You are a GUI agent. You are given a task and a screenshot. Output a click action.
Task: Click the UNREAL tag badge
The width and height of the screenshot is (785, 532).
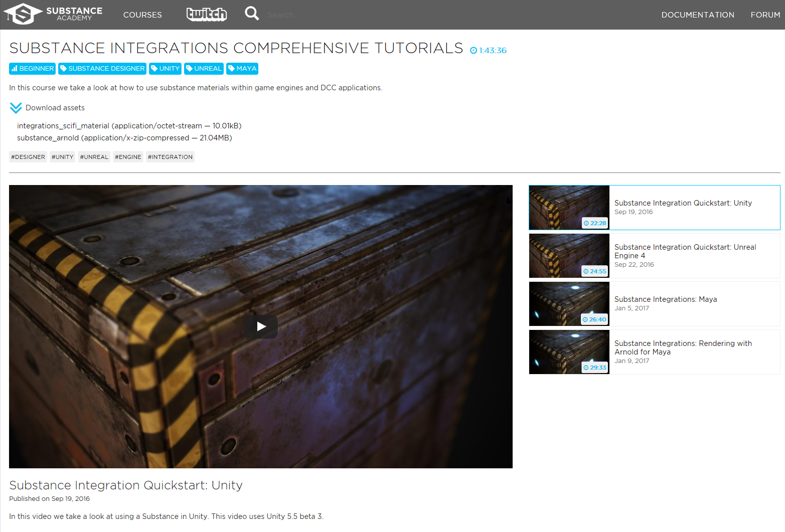[x=204, y=68]
